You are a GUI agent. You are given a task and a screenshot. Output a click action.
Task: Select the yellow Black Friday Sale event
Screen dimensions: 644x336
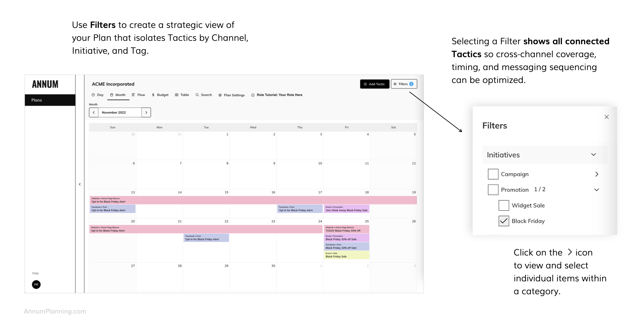[x=347, y=255]
